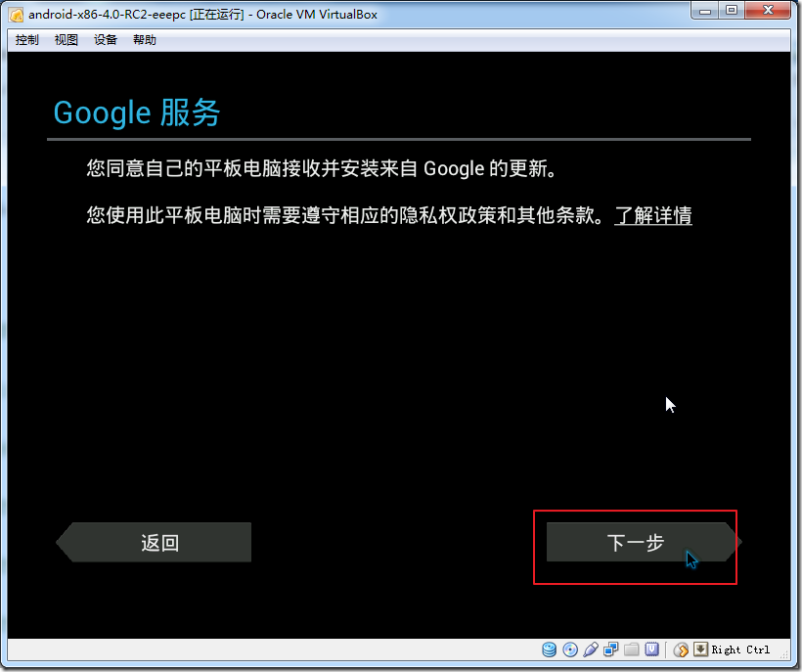Click the 下一步 button
The width and height of the screenshot is (802, 672).
[644, 542]
